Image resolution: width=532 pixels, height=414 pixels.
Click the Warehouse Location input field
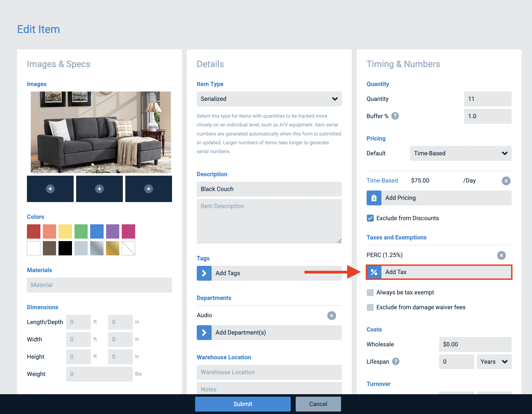(269, 372)
